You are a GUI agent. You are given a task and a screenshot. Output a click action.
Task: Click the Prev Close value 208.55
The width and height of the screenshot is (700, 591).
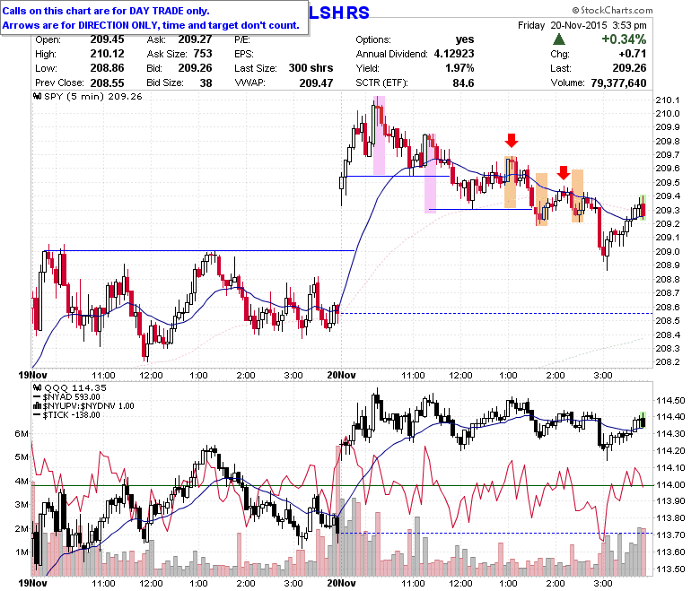coord(107,83)
